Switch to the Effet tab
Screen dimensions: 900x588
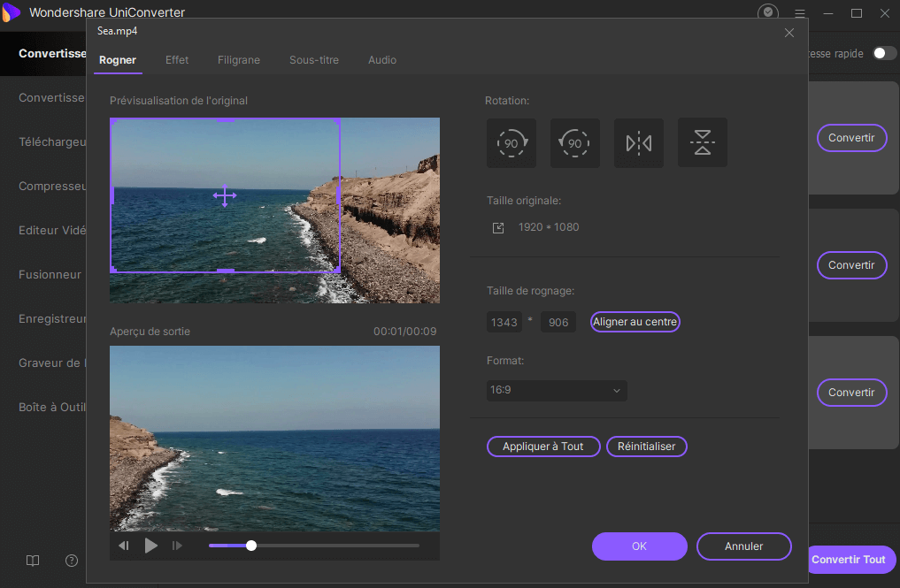(x=177, y=60)
